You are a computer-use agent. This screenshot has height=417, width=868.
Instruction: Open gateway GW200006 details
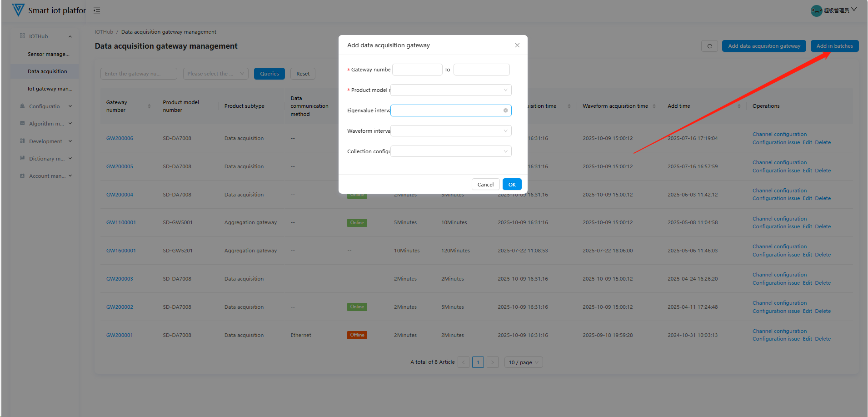tap(120, 138)
